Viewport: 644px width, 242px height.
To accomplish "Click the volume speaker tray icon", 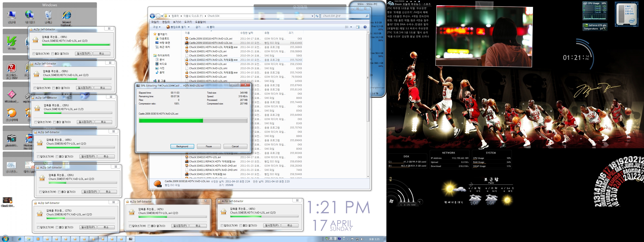I will 362,239.
